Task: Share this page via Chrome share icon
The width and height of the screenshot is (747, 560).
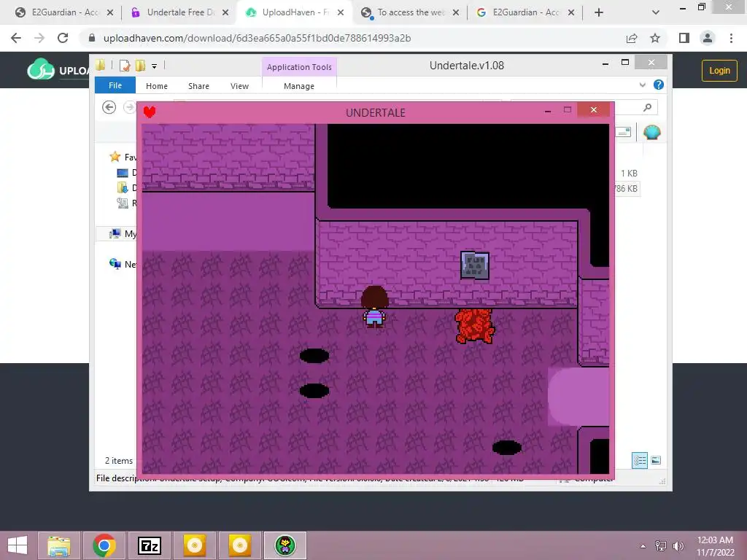Action: coord(632,38)
